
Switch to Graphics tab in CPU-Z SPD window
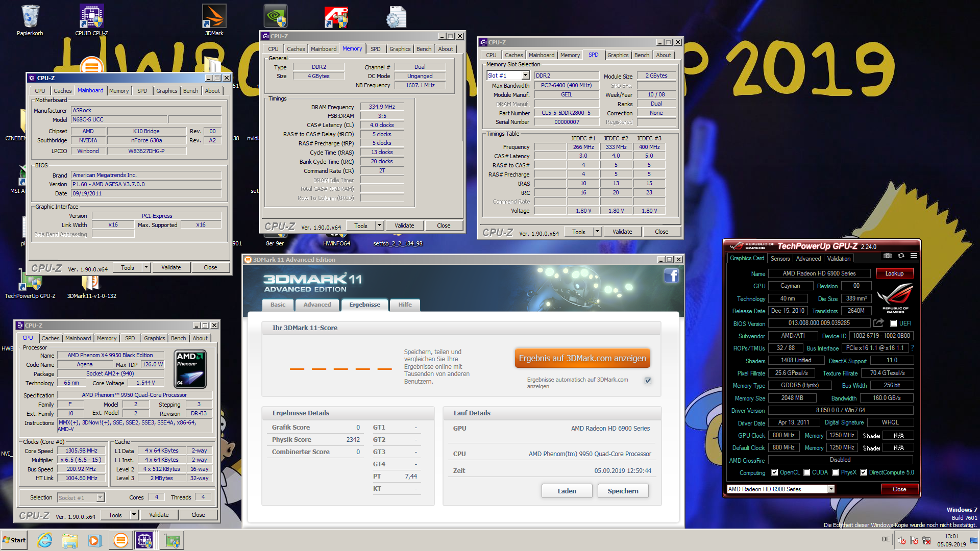tap(618, 55)
